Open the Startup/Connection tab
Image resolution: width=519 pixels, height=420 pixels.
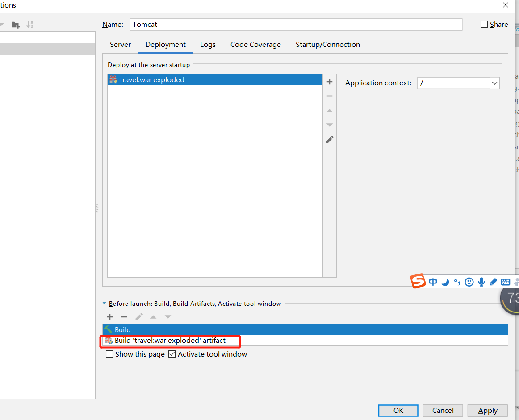(328, 45)
